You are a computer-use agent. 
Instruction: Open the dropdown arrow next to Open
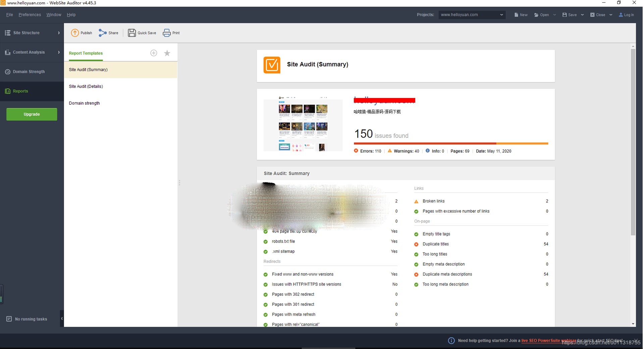pos(554,15)
